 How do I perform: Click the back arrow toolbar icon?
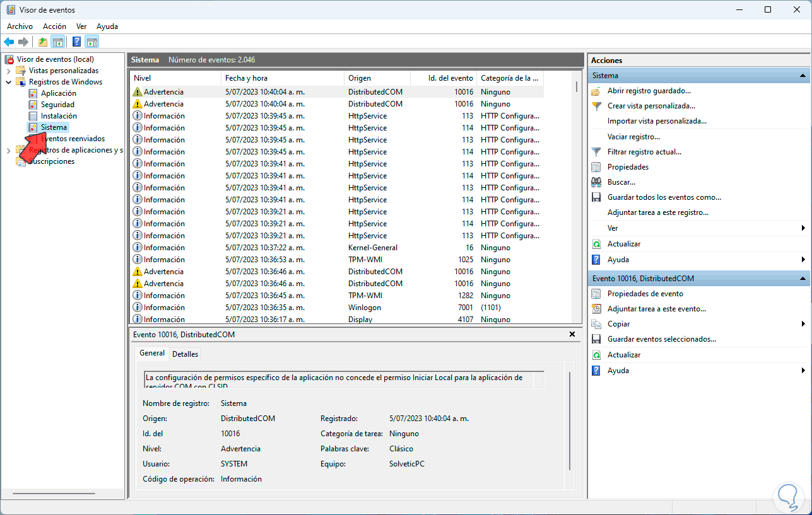coord(9,42)
